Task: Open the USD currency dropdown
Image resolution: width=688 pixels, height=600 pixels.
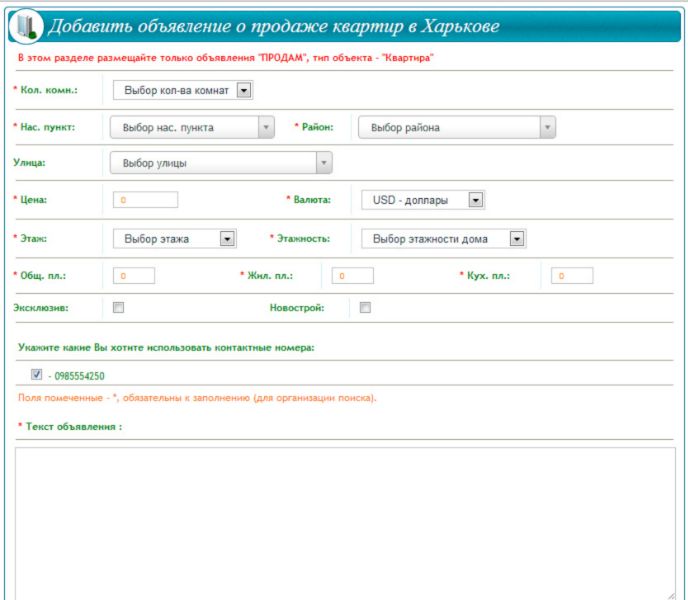Action: (x=423, y=200)
